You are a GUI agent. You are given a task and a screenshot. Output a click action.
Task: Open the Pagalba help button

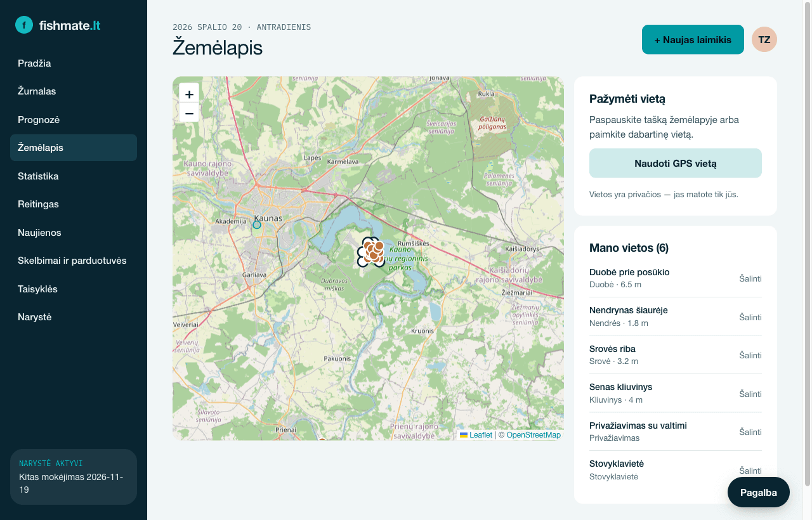[759, 492]
